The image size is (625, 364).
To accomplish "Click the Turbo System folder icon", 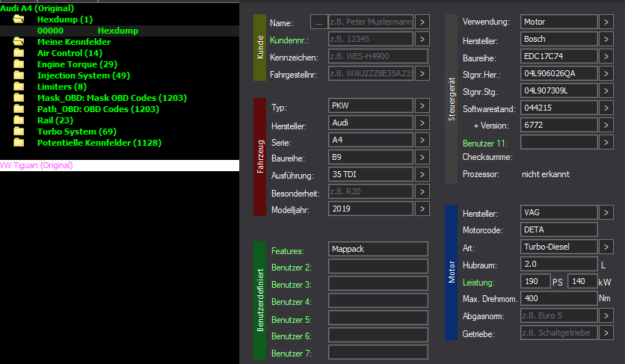I will pyautogui.click(x=19, y=131).
